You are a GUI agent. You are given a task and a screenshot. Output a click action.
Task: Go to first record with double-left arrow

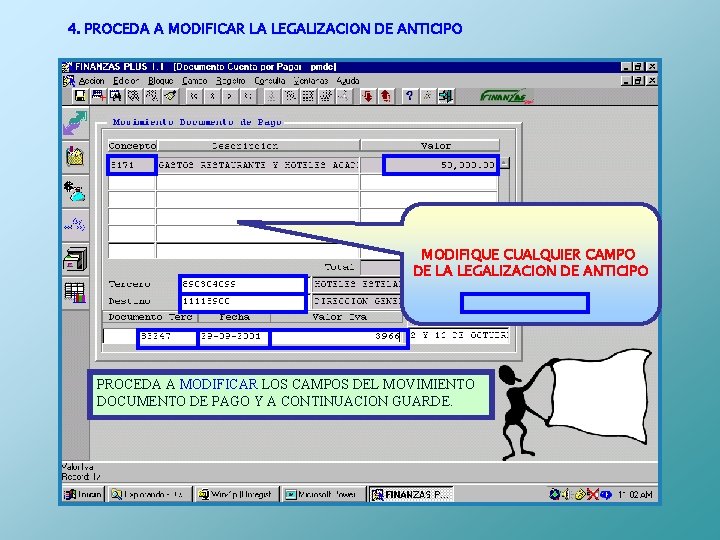(194, 96)
